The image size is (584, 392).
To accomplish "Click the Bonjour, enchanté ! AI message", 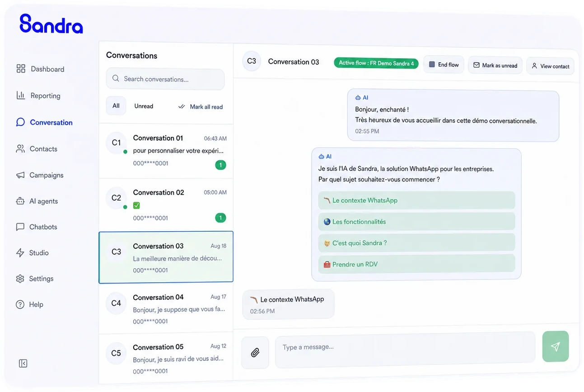I will click(x=453, y=115).
